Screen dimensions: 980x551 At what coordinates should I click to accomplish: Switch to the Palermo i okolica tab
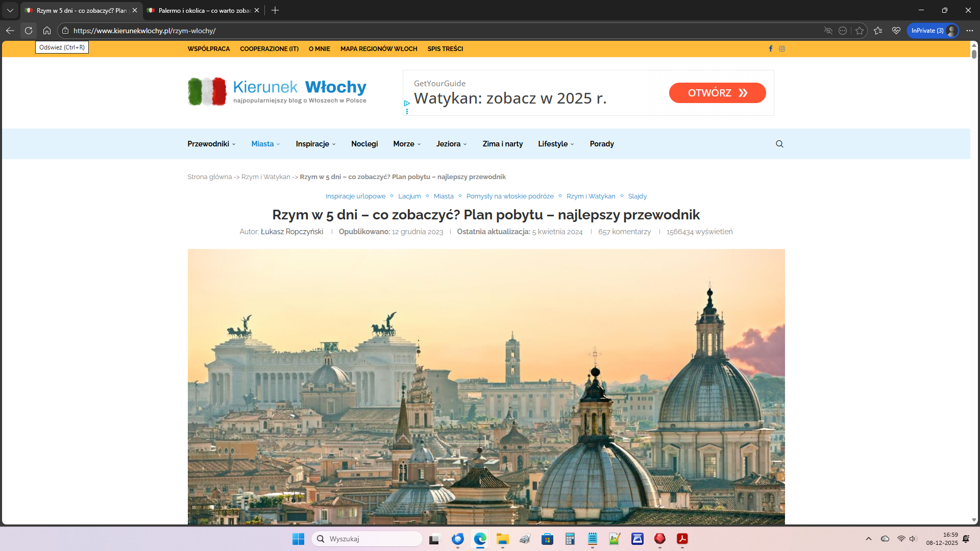(204, 10)
